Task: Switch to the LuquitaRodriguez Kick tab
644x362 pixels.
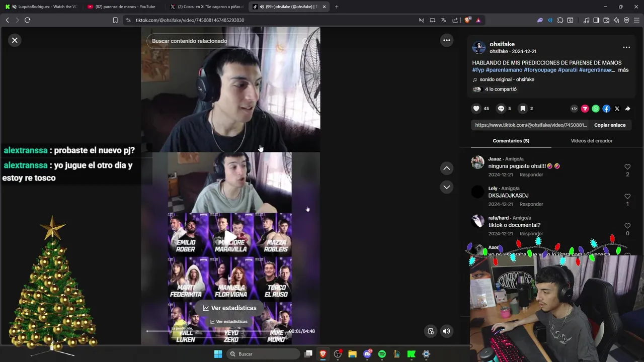Action: (x=42, y=7)
